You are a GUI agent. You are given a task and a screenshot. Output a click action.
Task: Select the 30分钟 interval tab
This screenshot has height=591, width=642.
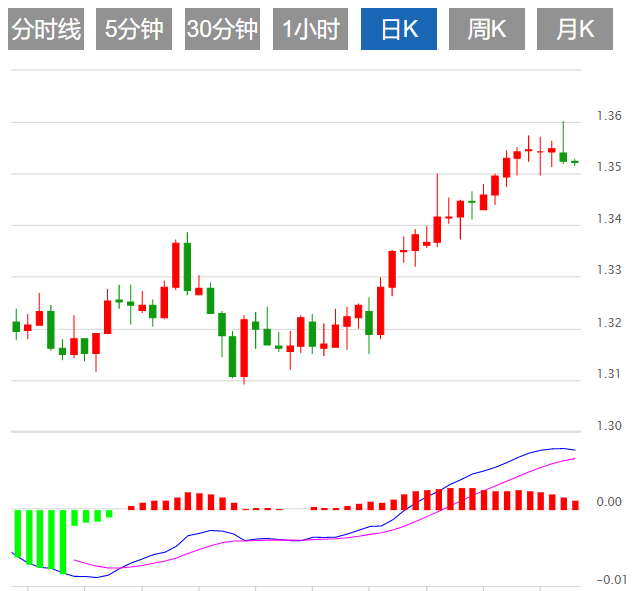click(222, 29)
